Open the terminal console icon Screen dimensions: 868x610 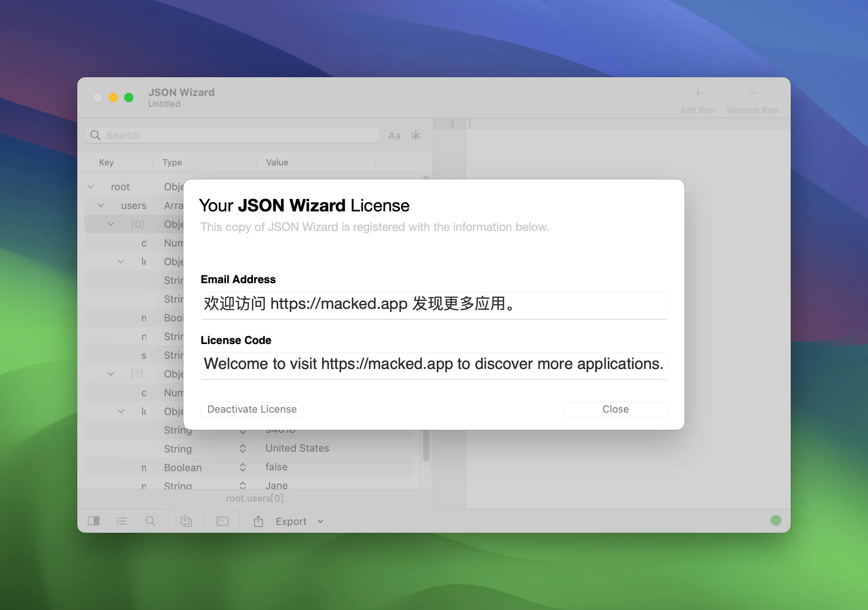222,521
